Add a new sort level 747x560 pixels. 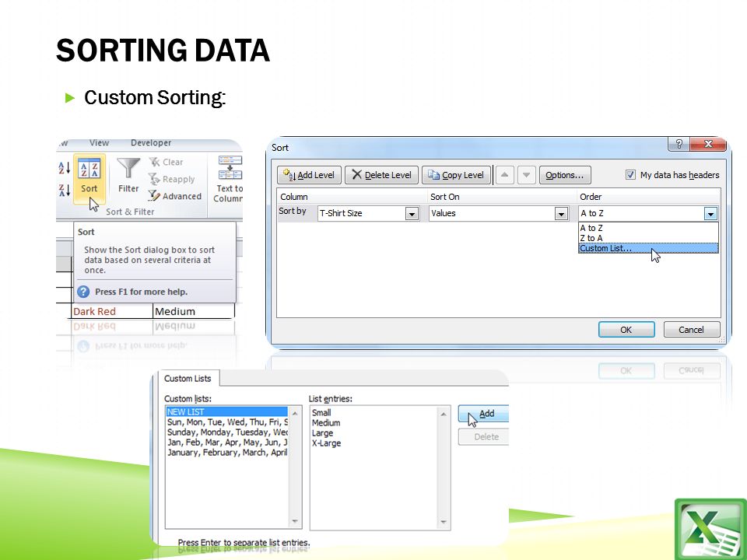[x=309, y=175]
